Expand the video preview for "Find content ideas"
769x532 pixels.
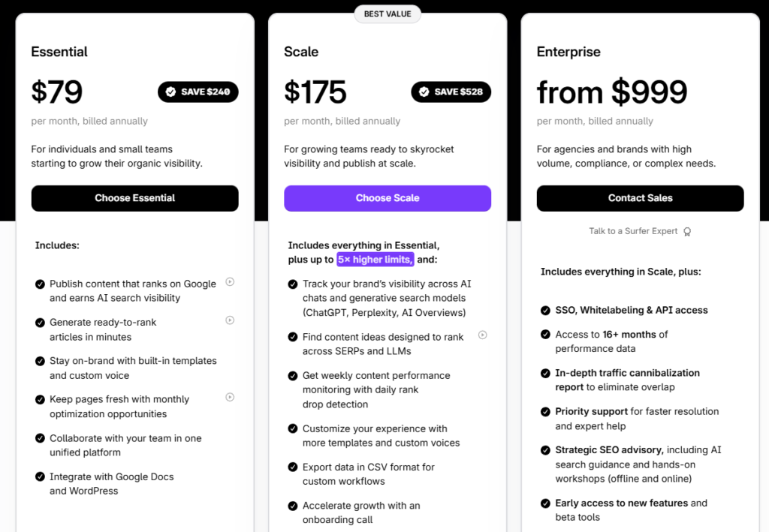483,335
